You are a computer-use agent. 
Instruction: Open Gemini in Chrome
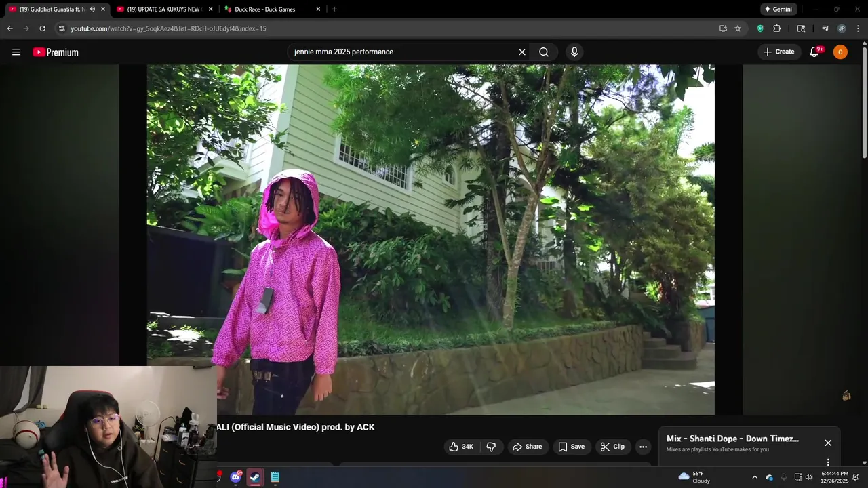coord(778,9)
